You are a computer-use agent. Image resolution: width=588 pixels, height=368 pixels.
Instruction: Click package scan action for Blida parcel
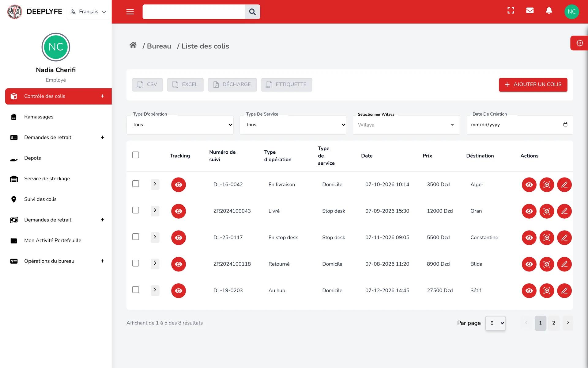click(x=547, y=264)
